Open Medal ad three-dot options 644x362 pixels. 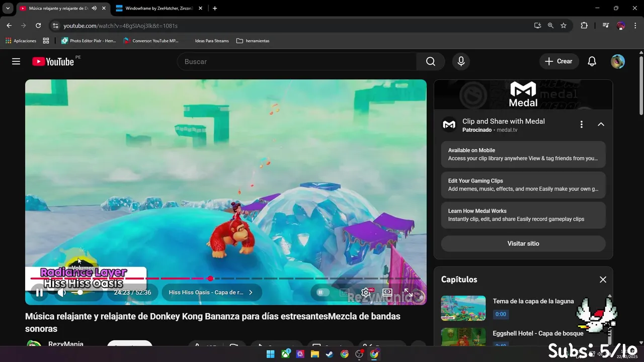click(582, 124)
